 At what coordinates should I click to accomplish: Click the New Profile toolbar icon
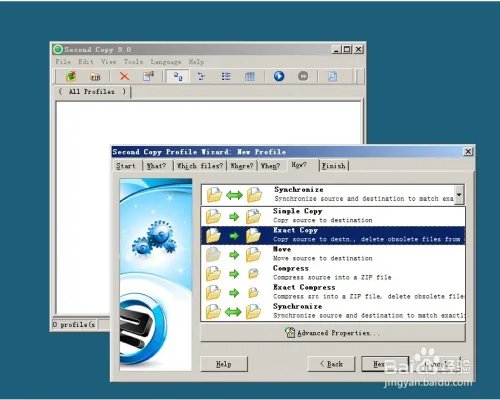point(71,76)
